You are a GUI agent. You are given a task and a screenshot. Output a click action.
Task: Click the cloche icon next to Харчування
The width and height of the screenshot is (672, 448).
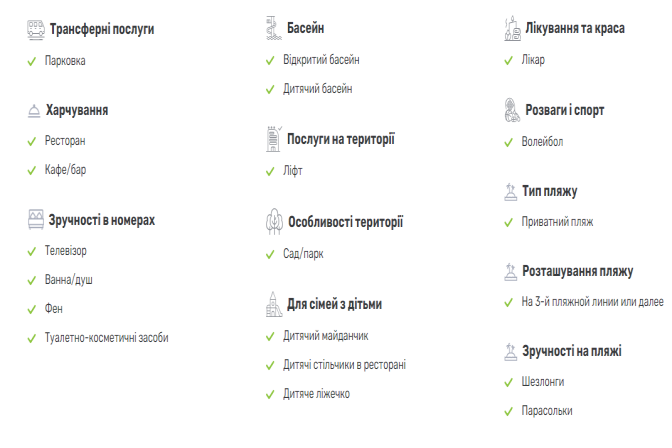(x=34, y=111)
